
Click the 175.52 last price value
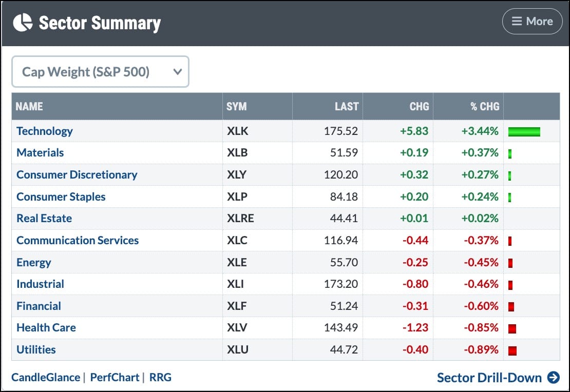coord(340,131)
